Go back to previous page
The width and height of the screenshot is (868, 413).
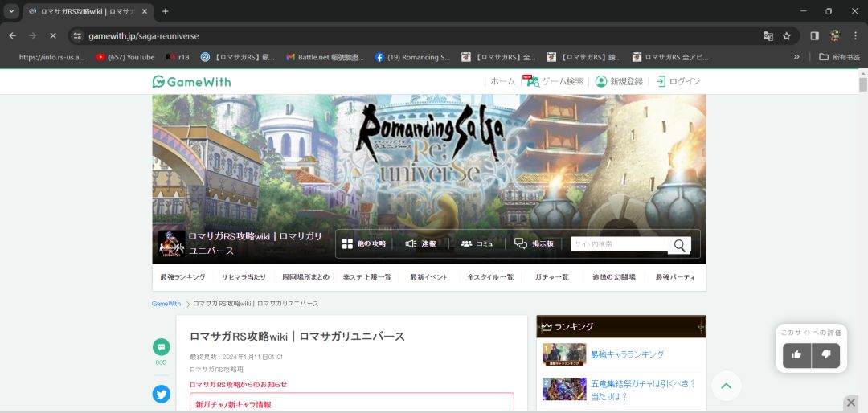[x=13, y=35]
